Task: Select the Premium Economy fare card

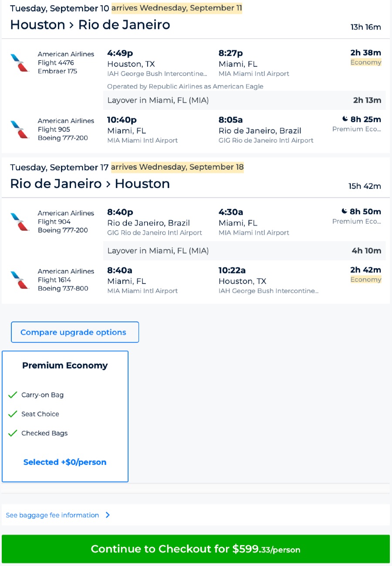Action: 65,416
